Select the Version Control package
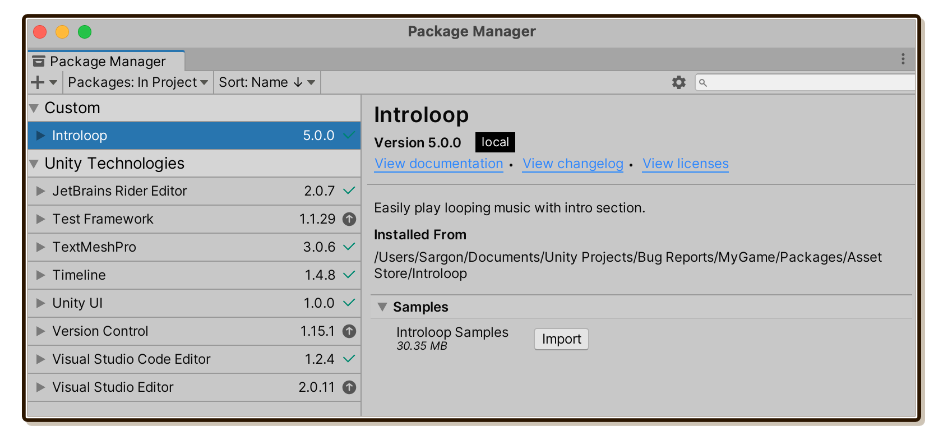 [x=194, y=331]
